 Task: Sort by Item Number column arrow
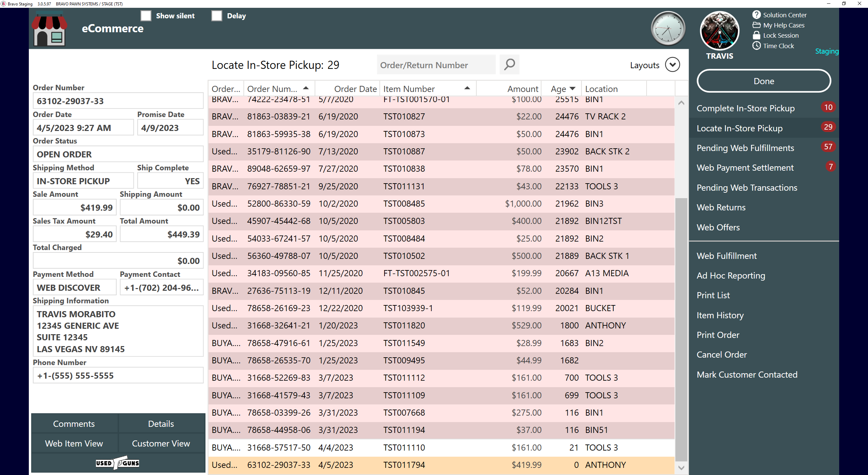point(467,88)
